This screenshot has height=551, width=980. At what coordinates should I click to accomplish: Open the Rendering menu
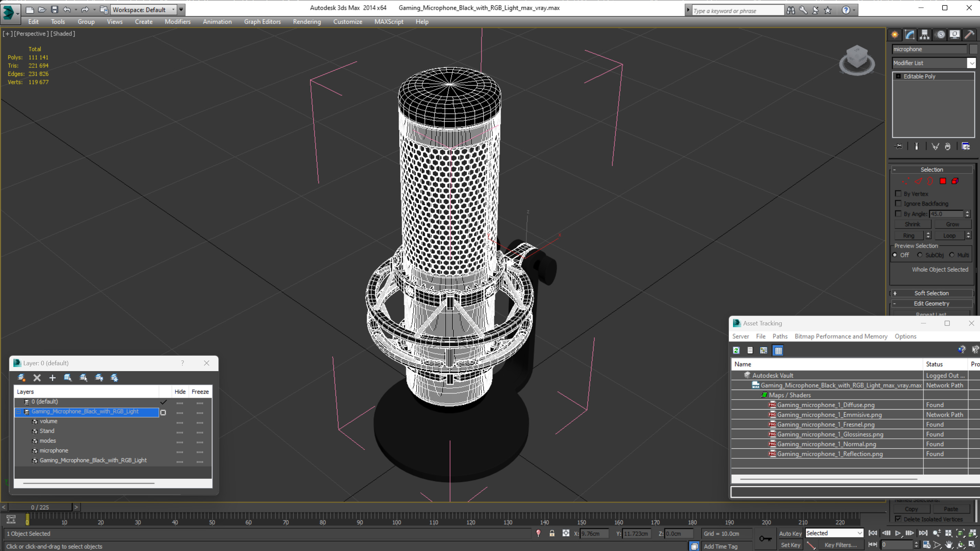(307, 22)
